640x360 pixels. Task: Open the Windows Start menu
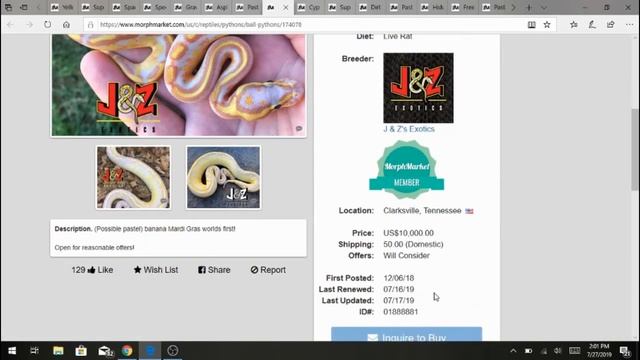[12, 351]
